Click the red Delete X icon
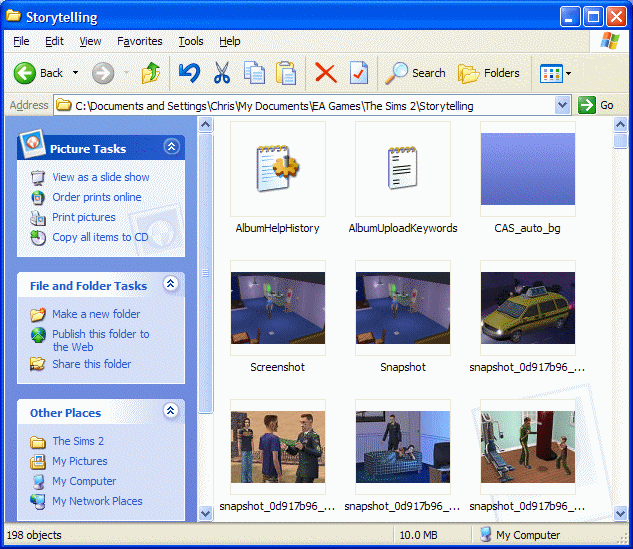Screen dimensions: 633x549 [325, 73]
